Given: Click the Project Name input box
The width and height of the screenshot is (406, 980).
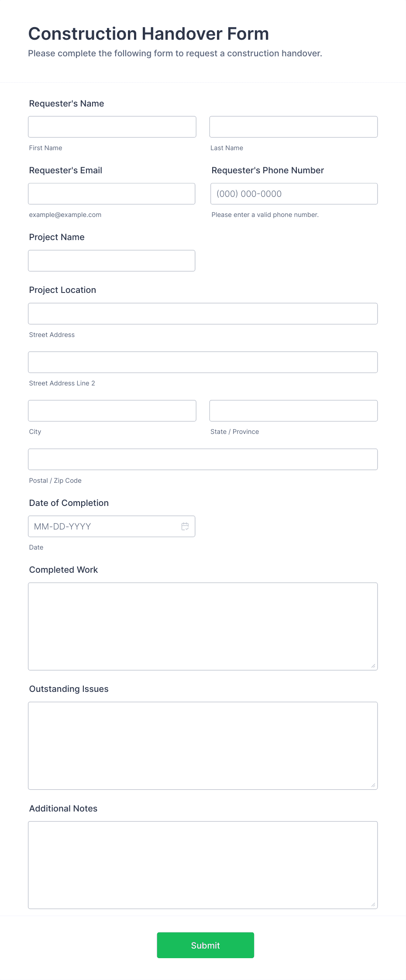Looking at the screenshot, I should point(112,261).
